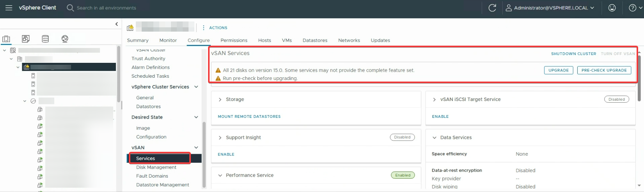Click the vCenter server icon in tree
The height and width of the screenshot is (192, 644).
coord(13,50)
